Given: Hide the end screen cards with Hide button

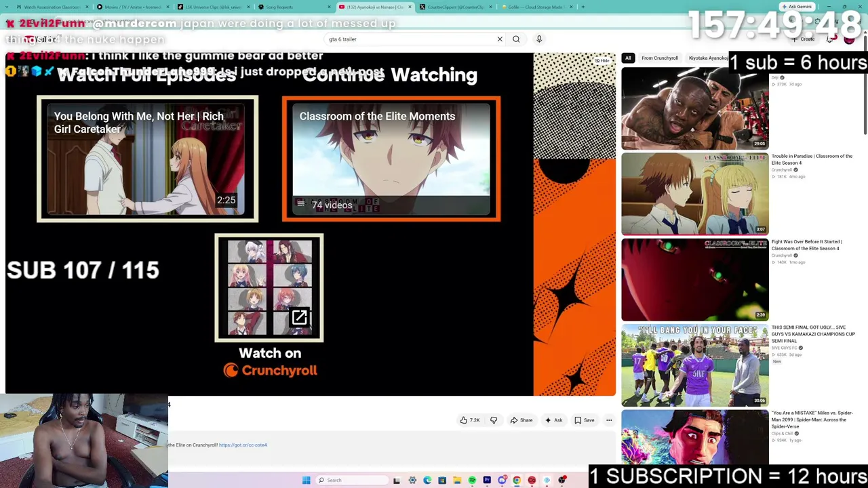Looking at the screenshot, I should coord(601,61).
